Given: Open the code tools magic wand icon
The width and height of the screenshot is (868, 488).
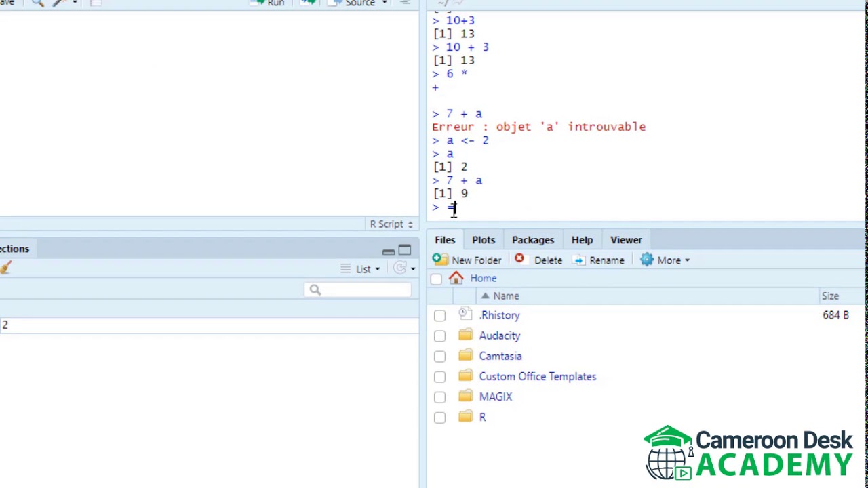Looking at the screenshot, I should coord(60,3).
